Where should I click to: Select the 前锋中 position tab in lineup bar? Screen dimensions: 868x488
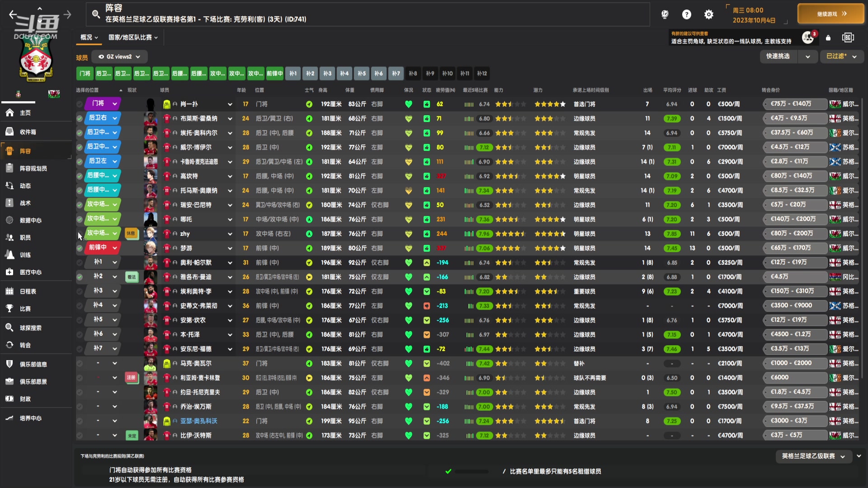(274, 73)
